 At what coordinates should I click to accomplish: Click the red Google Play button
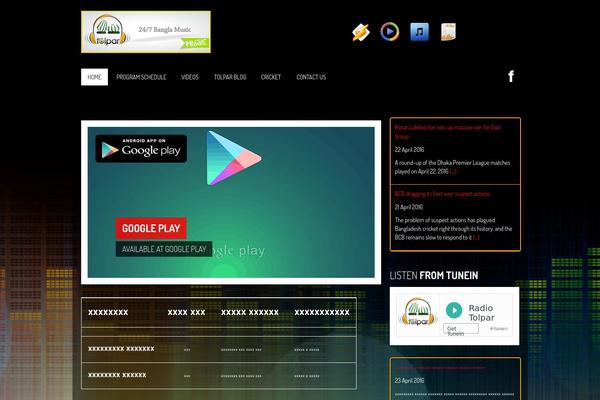[151, 228]
